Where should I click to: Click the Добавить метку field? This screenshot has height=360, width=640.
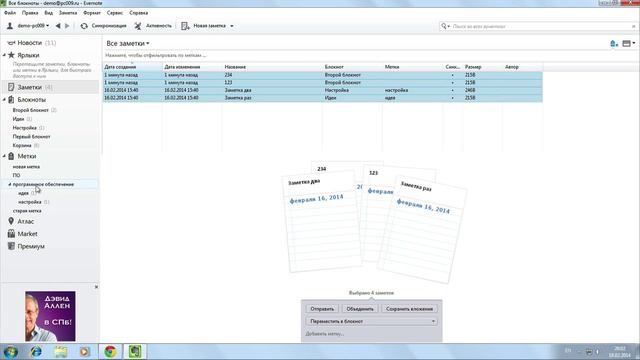click(x=325, y=334)
